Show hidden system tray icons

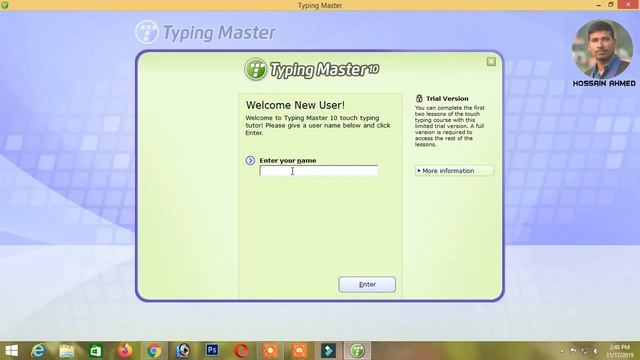click(562, 351)
